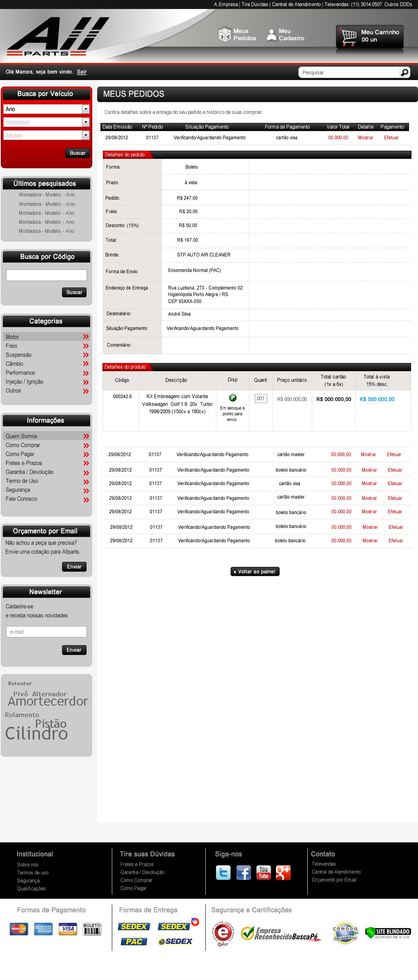Click the shopping cart icon

(x=349, y=37)
